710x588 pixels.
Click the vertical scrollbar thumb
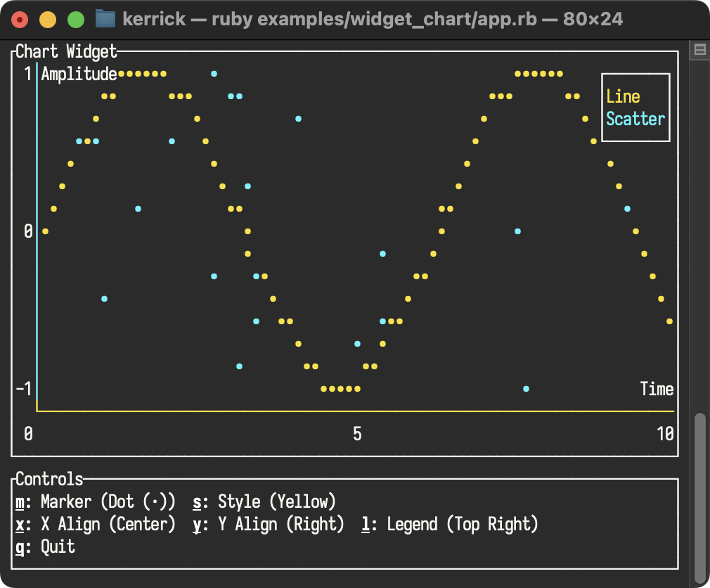pyautogui.click(x=700, y=498)
